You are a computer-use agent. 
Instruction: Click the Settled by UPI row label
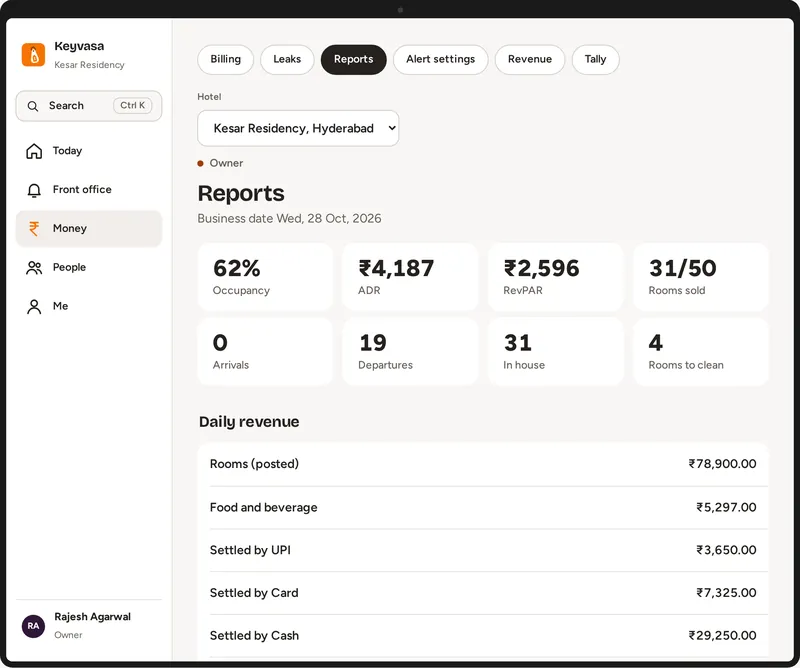tap(250, 550)
